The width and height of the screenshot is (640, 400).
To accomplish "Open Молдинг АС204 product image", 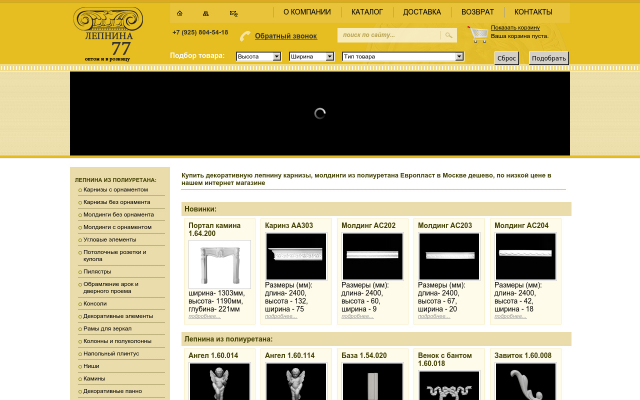I will coord(526,256).
